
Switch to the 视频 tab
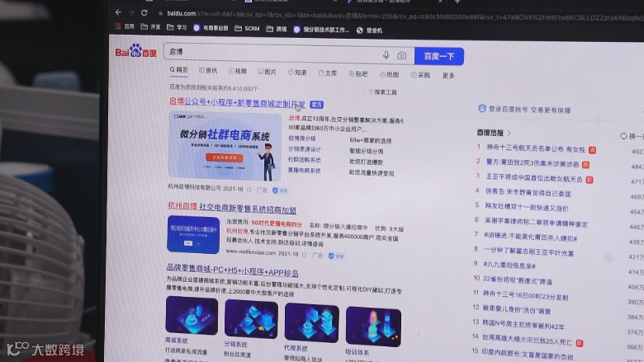(x=238, y=72)
